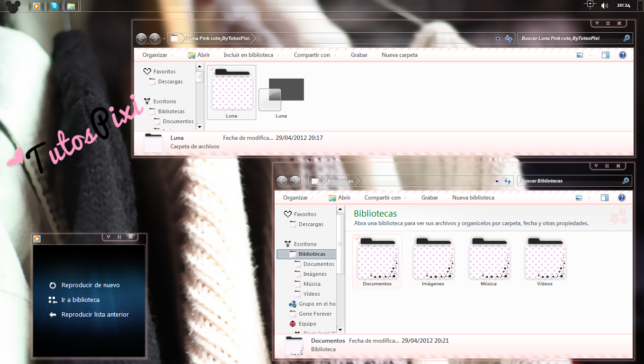
Task: Click down arrow of Bibliotecas sidebar scrollbar
Action: click(340, 329)
